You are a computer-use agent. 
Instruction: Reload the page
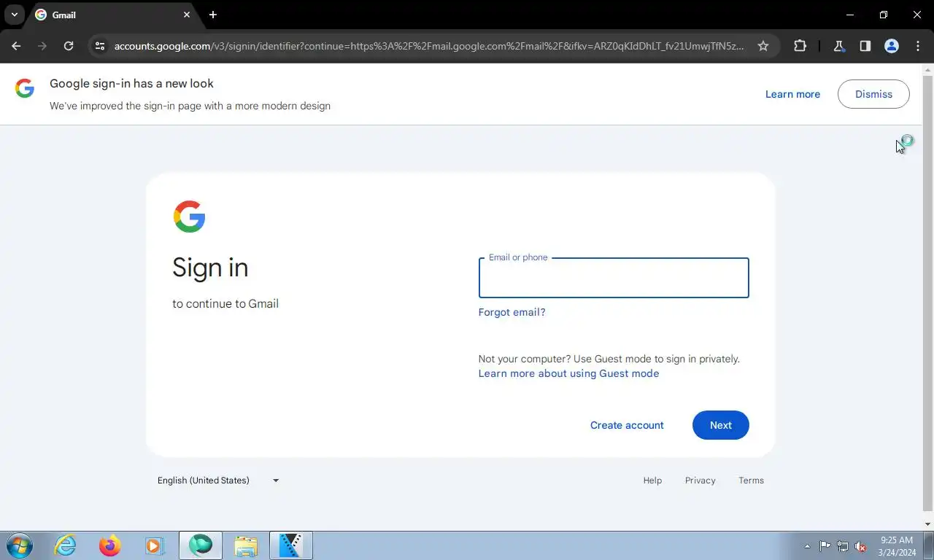point(69,46)
